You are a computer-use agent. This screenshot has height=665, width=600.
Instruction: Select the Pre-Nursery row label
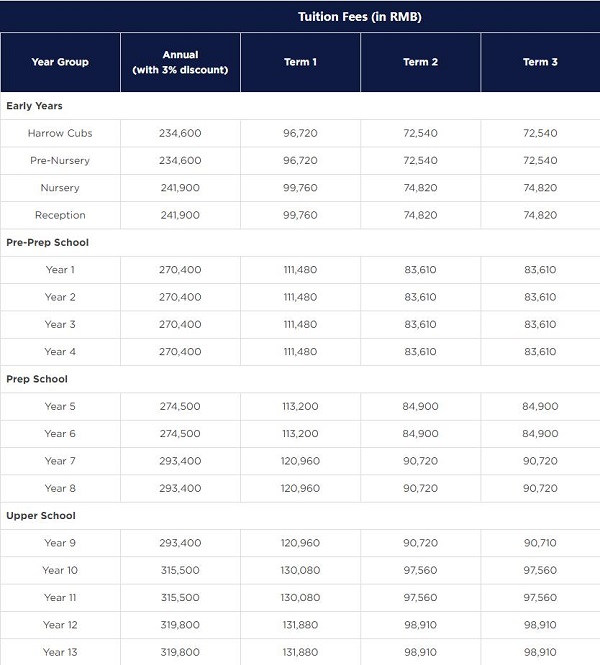[x=60, y=160]
